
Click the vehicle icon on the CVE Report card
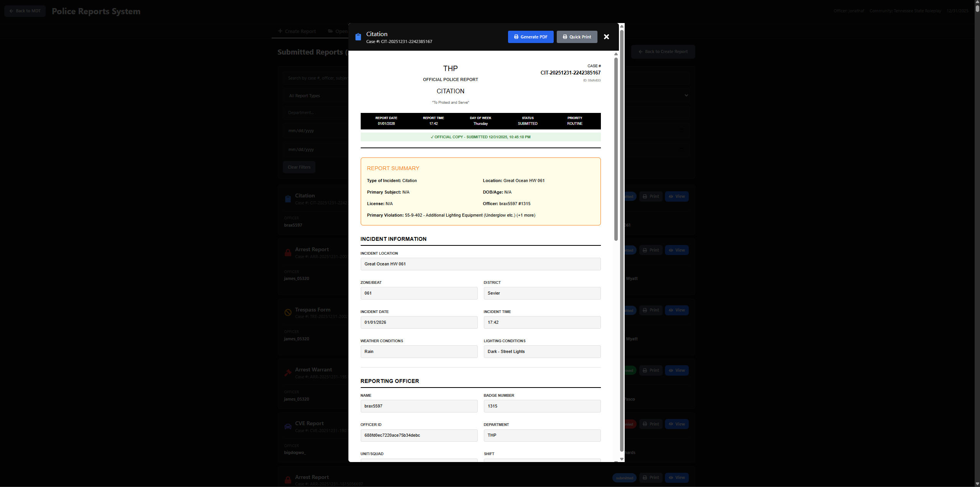click(288, 426)
